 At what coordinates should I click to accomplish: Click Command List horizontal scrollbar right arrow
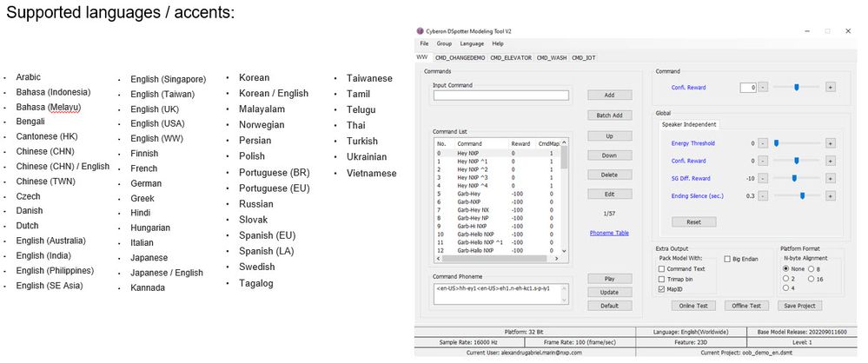pos(558,258)
